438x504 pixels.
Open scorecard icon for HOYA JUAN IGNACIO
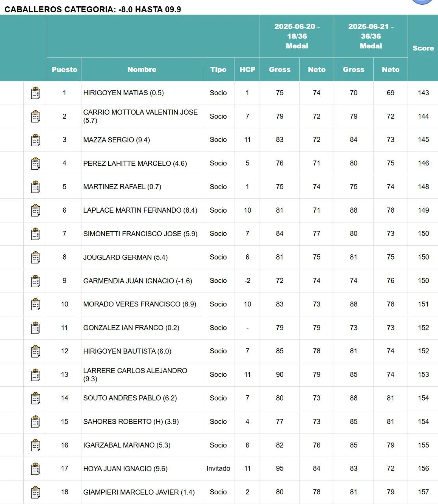pos(35,469)
